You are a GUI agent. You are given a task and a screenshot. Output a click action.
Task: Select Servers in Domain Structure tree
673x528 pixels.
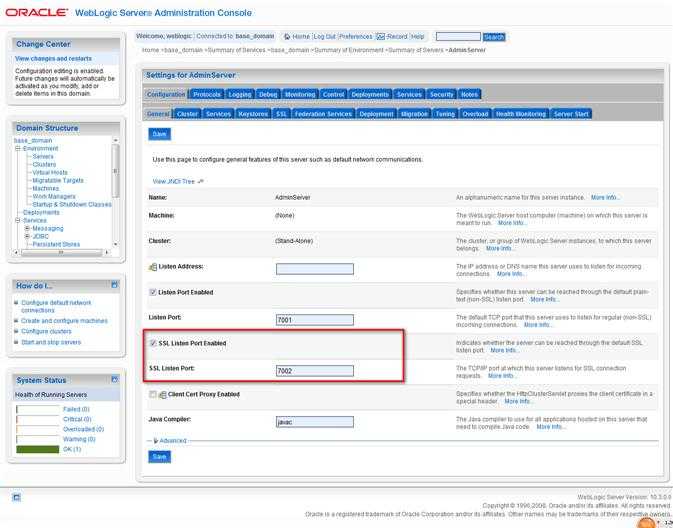(x=43, y=157)
